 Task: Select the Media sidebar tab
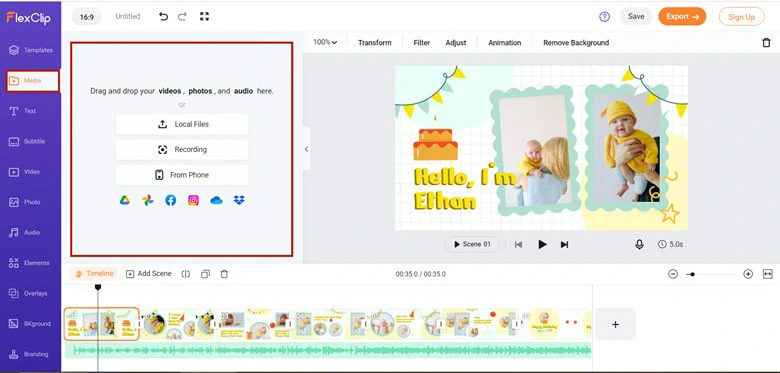32,81
